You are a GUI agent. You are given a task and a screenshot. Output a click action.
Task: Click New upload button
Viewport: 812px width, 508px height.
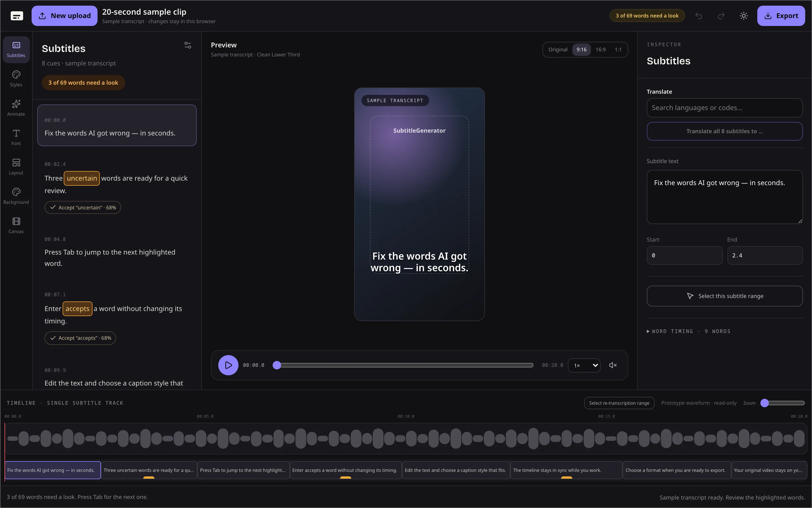point(64,16)
